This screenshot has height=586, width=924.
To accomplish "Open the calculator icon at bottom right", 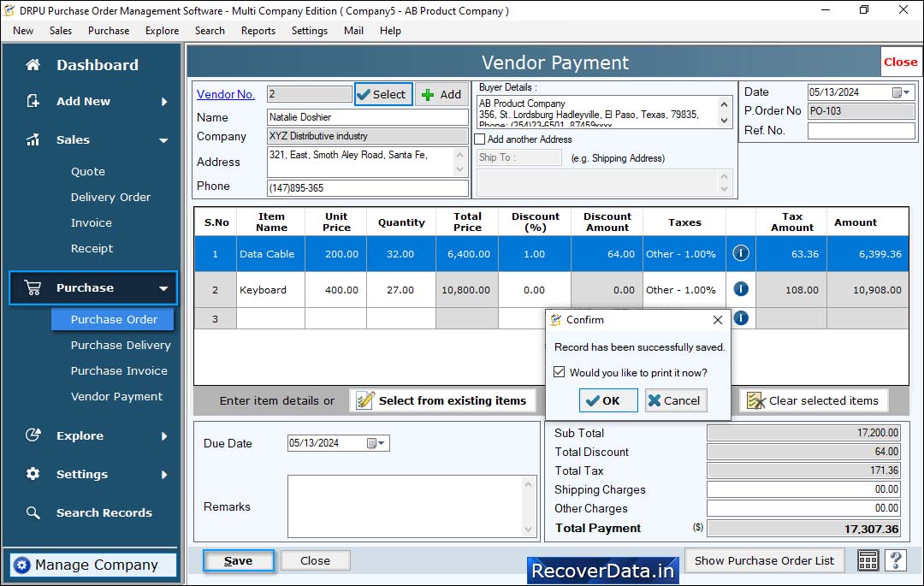I will coord(868,560).
